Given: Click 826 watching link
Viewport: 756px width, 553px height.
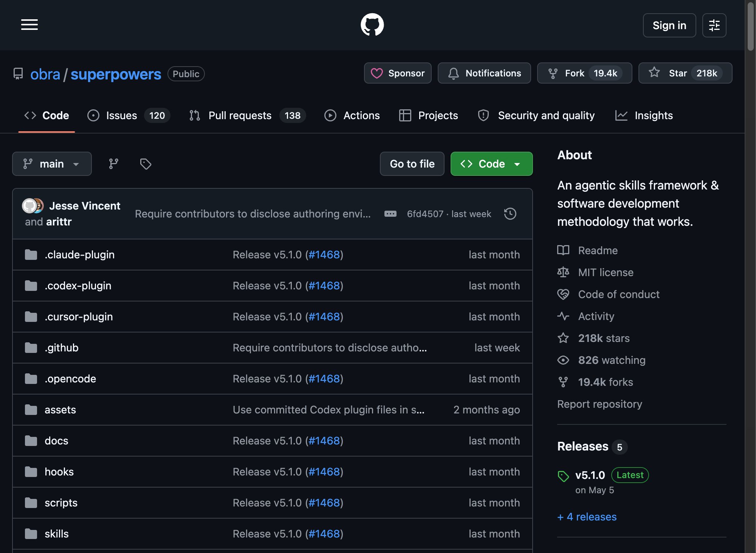Looking at the screenshot, I should [612, 360].
